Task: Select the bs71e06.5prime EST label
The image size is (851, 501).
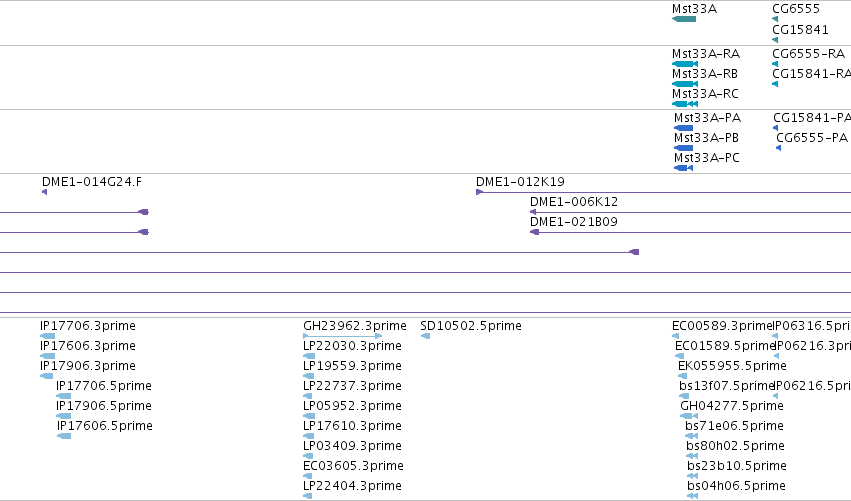Action: point(734,426)
